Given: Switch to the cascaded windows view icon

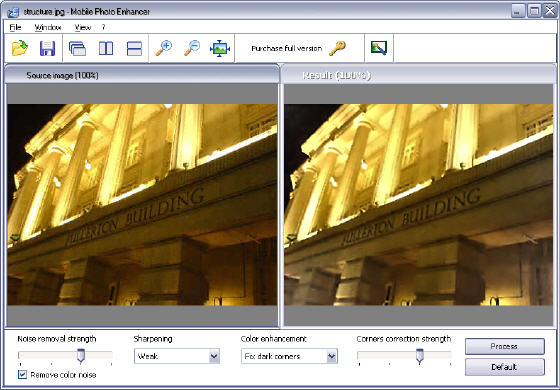Looking at the screenshot, I should (x=78, y=48).
